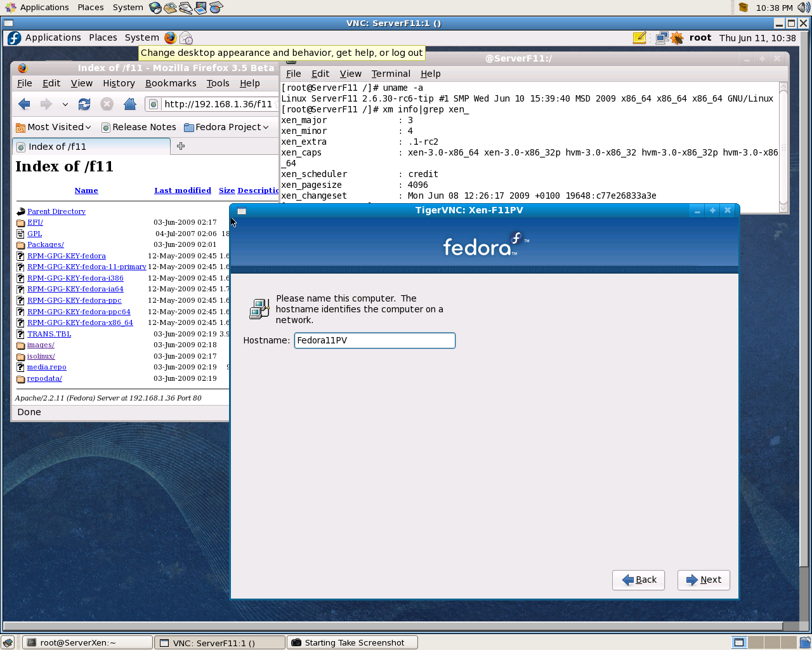This screenshot has height=650, width=812.
Task: Open the TRANS.TBL file link
Action: point(49,334)
